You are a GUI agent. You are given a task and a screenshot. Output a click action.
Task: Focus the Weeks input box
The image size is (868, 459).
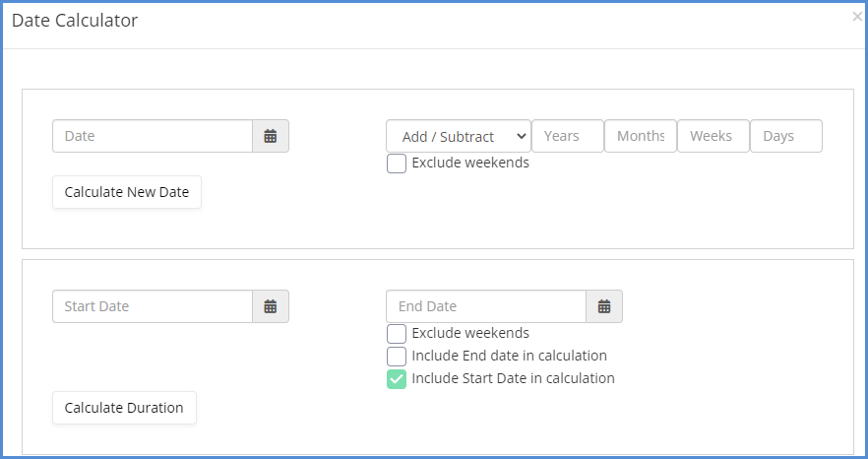pos(713,136)
